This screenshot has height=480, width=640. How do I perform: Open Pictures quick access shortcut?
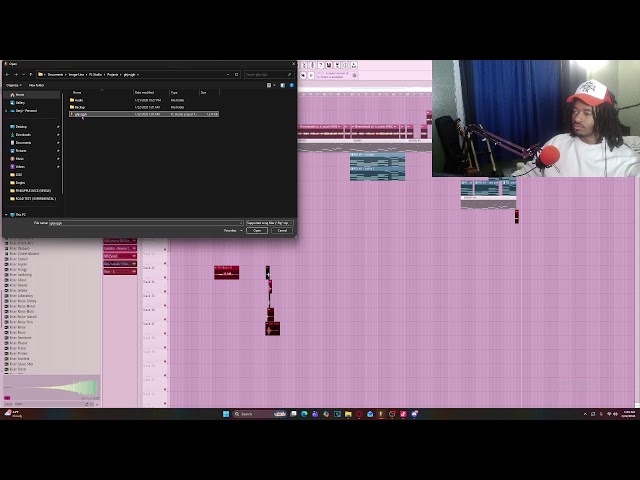tap(21, 151)
